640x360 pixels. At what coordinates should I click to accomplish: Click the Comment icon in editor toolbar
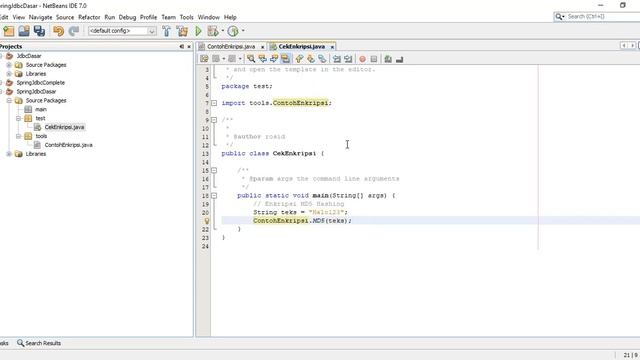click(388, 59)
